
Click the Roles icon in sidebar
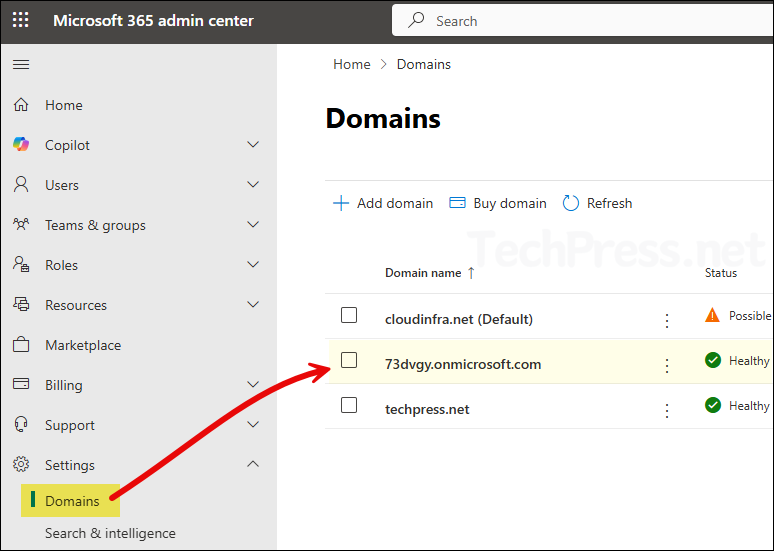(x=21, y=265)
